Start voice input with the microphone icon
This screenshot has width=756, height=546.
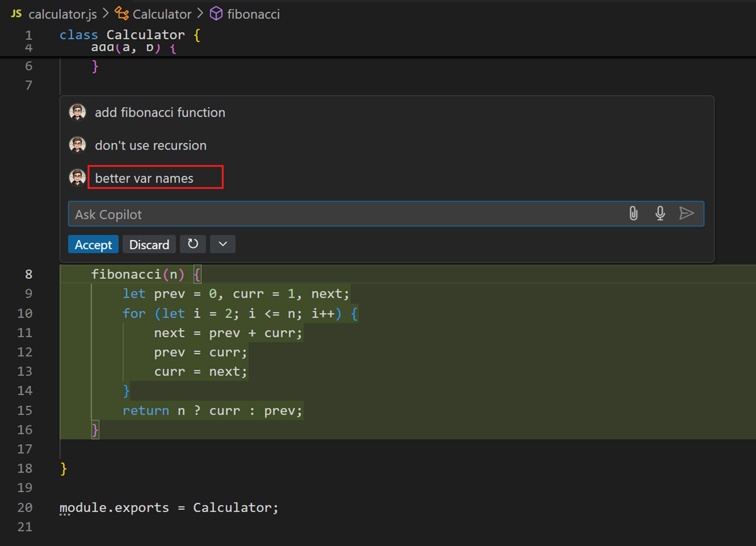(x=660, y=213)
